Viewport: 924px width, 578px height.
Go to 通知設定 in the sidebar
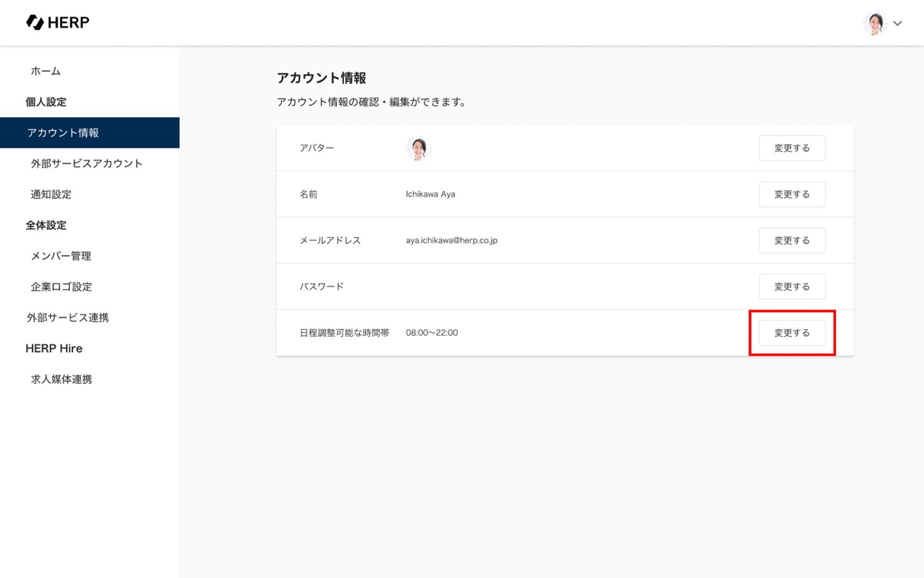pyautogui.click(x=51, y=195)
